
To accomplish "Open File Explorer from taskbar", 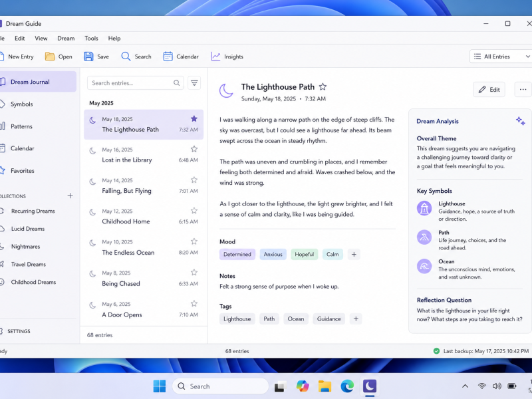I will pyautogui.click(x=325, y=386).
